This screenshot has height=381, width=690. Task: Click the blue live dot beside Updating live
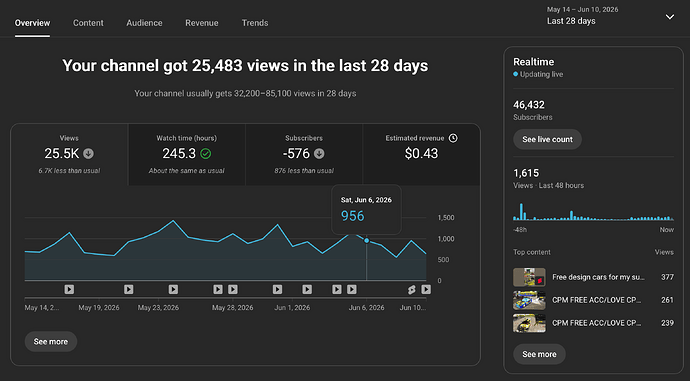[515, 74]
